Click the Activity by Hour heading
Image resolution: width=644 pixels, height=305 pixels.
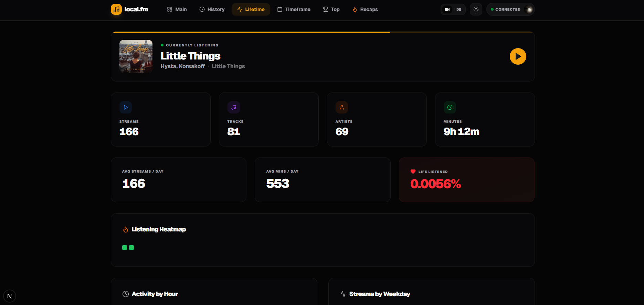point(155,294)
